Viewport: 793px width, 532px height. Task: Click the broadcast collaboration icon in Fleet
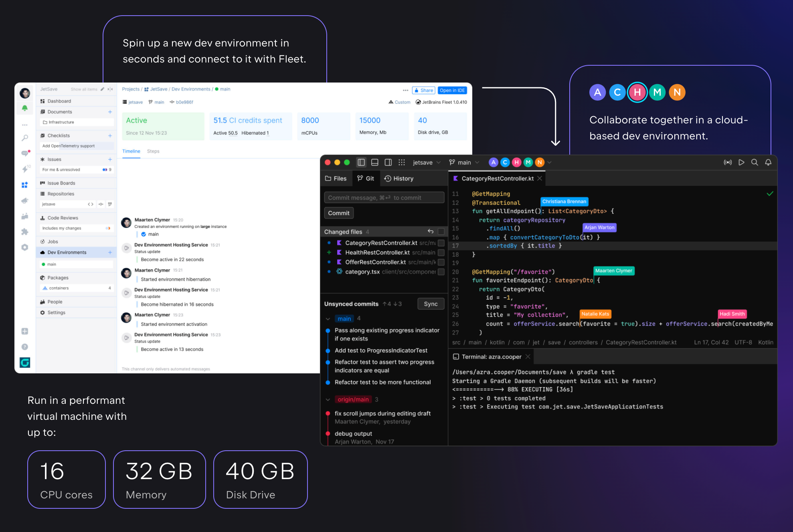[x=728, y=162]
